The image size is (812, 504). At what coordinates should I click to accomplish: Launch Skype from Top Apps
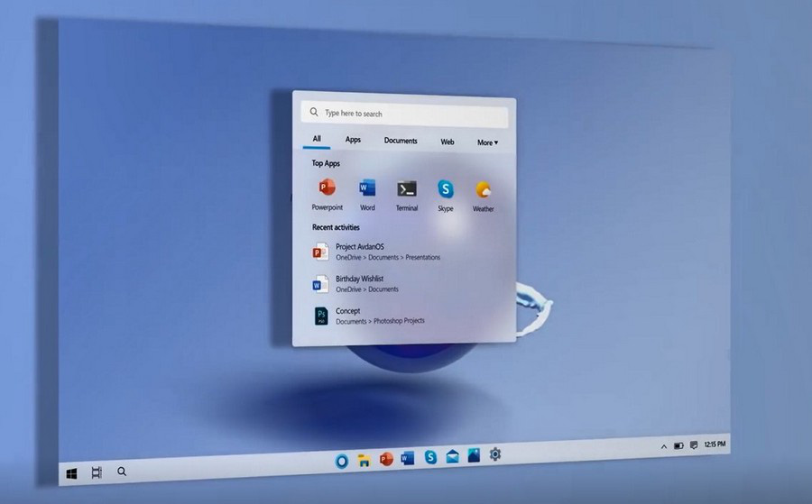tap(446, 196)
